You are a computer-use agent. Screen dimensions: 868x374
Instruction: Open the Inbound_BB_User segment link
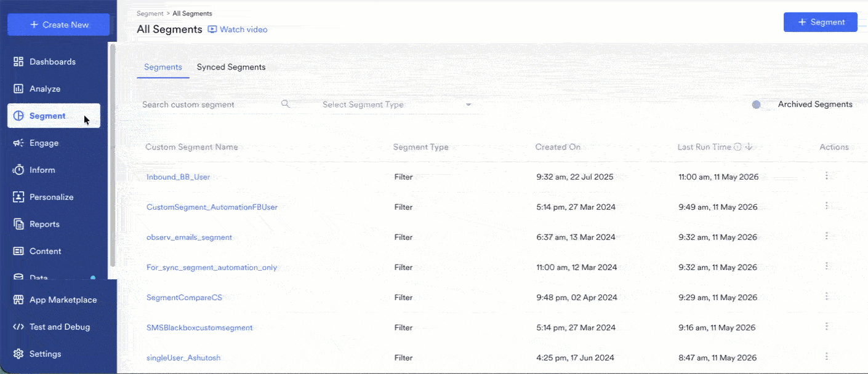pyautogui.click(x=178, y=177)
